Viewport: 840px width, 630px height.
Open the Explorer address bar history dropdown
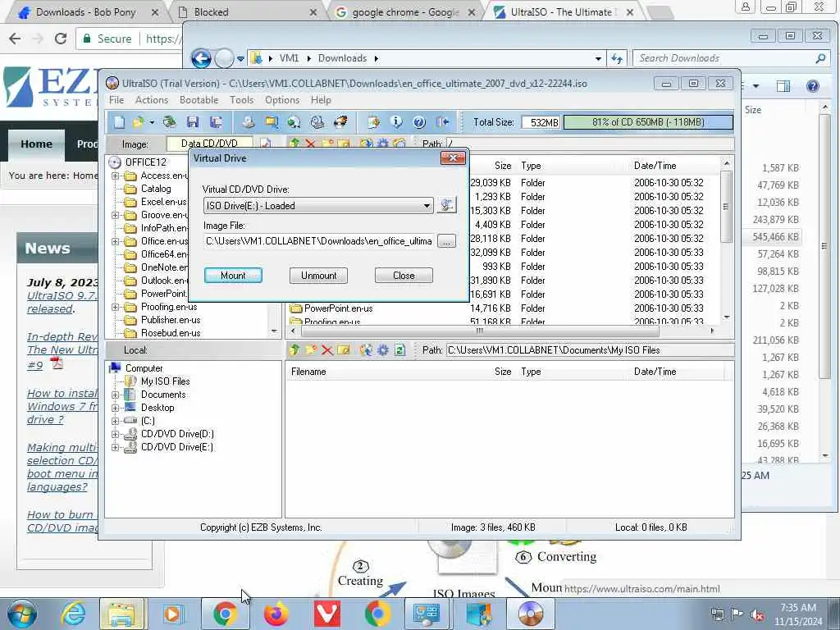coord(598,58)
